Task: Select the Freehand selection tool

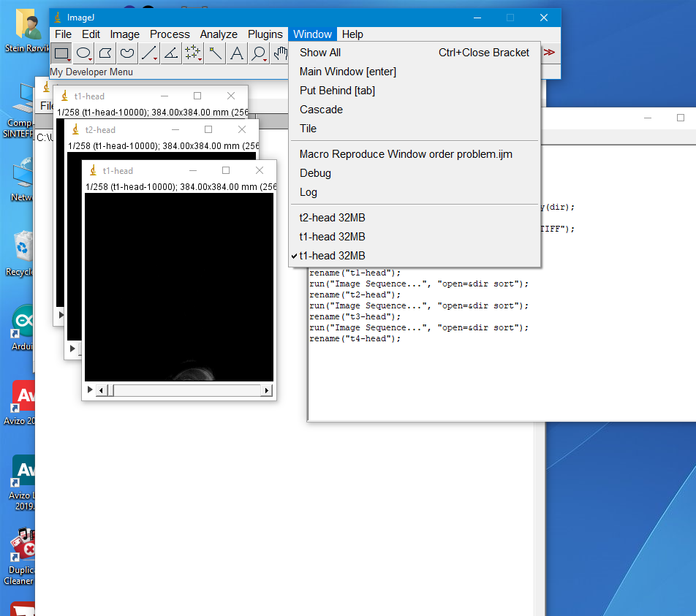Action: 127,53
